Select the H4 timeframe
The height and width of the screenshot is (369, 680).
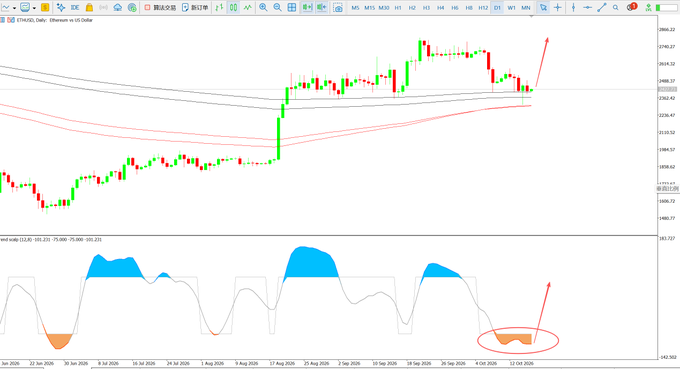coord(441,8)
